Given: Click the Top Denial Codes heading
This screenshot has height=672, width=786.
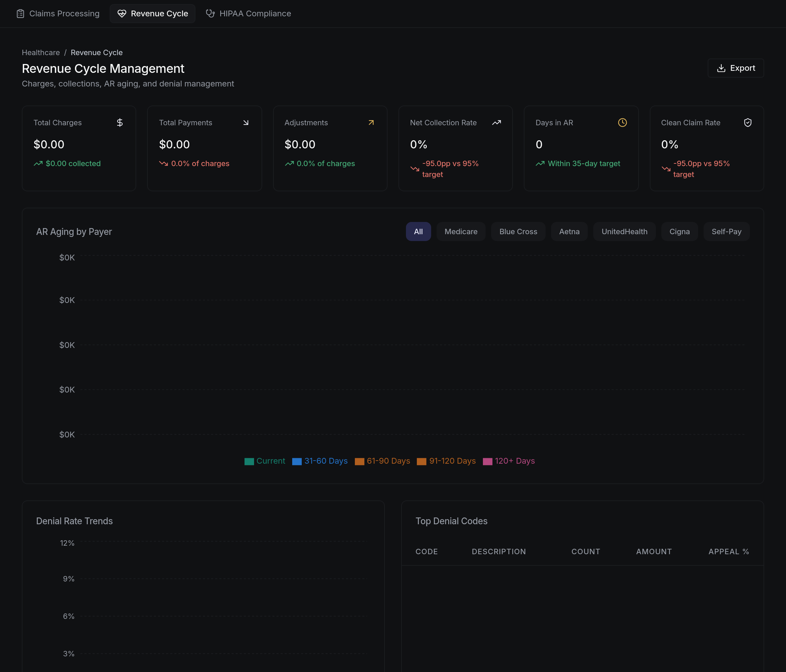Looking at the screenshot, I should pyautogui.click(x=452, y=521).
